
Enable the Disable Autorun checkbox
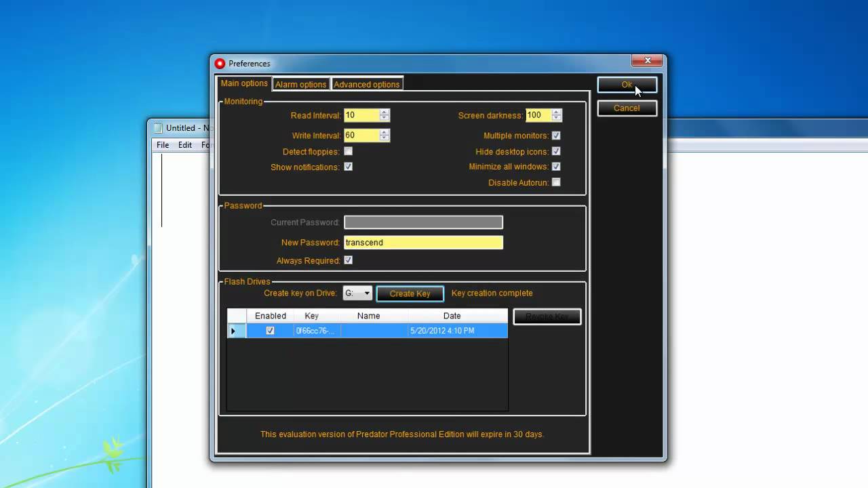tap(556, 182)
